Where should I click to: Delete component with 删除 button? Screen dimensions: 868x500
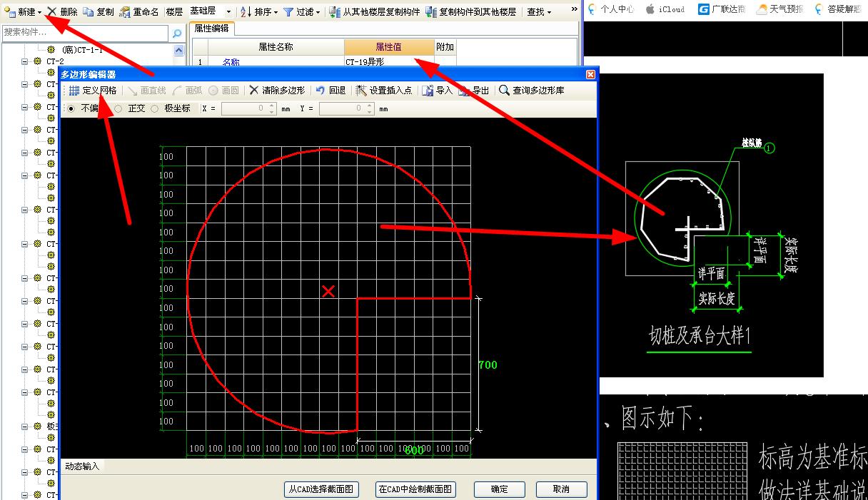tap(63, 12)
